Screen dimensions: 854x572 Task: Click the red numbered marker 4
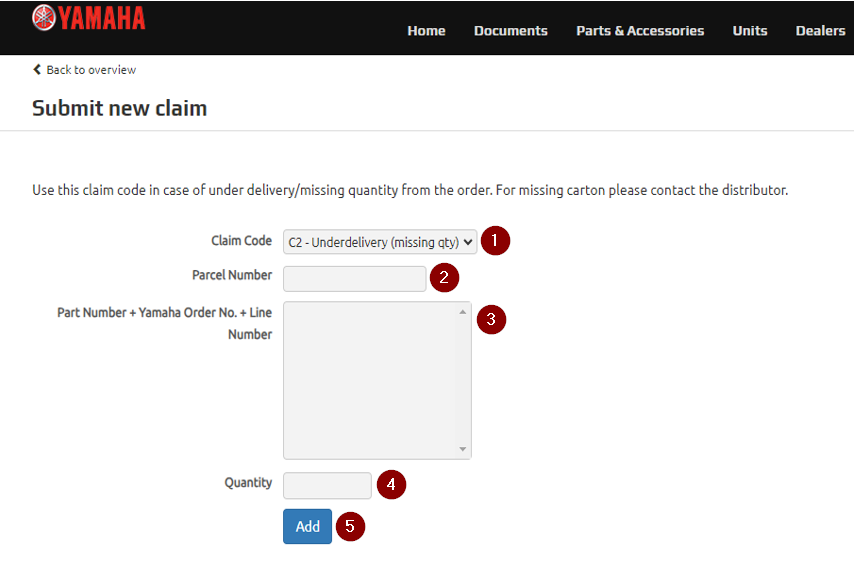[x=391, y=484]
